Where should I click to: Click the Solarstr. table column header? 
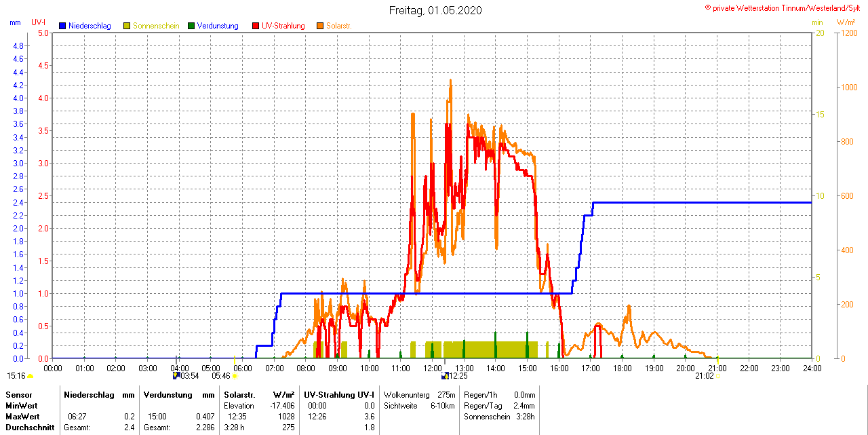point(239,394)
